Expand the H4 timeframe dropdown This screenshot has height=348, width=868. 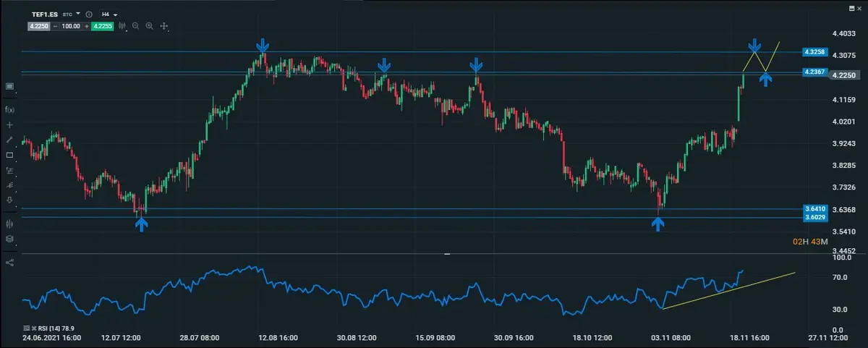110,14
